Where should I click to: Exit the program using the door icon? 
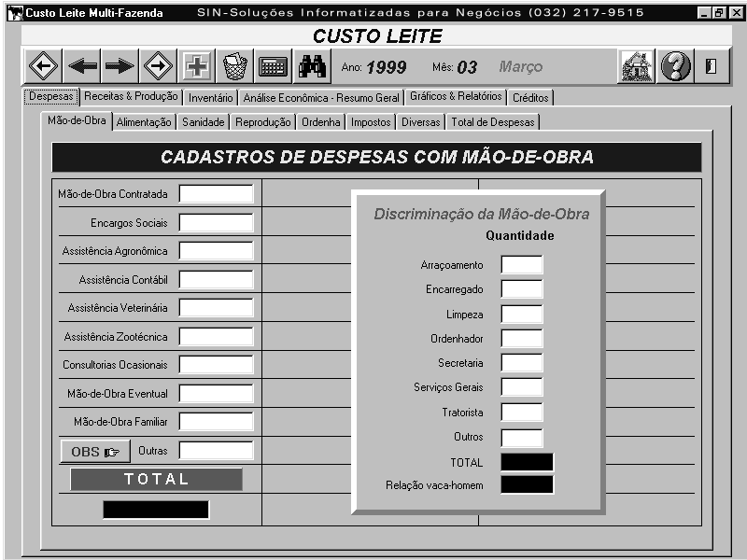[712, 66]
